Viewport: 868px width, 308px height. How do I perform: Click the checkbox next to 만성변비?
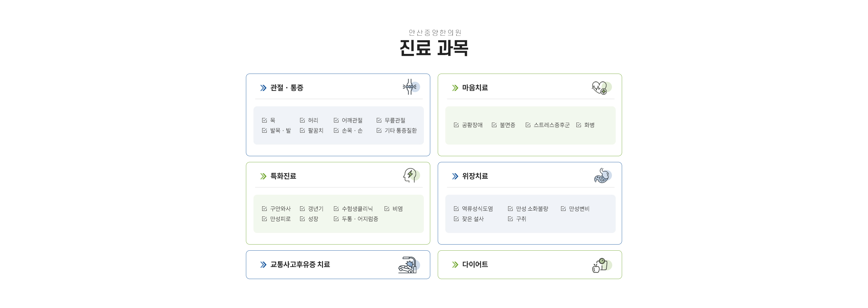click(563, 209)
